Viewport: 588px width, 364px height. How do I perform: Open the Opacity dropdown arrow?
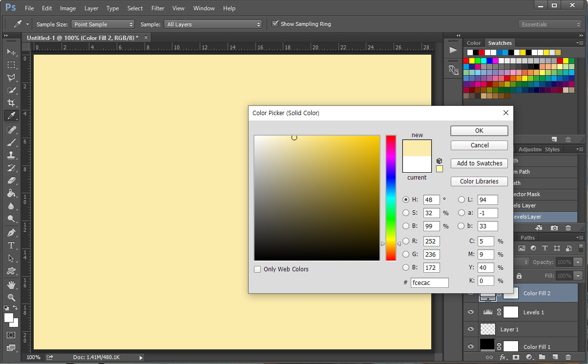(578, 262)
